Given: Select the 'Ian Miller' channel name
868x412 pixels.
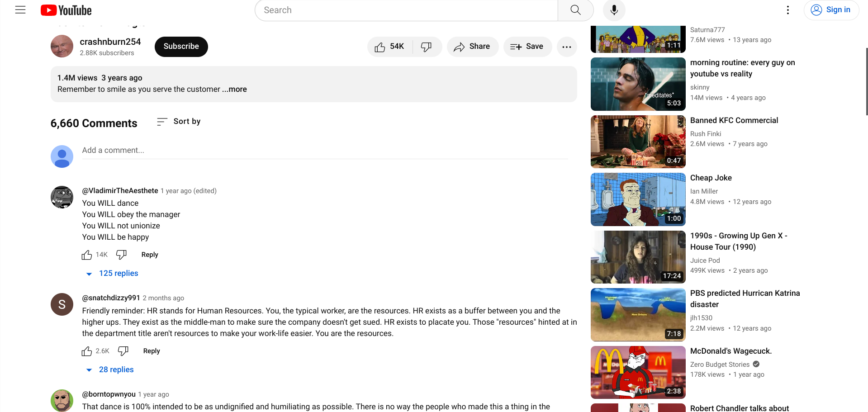Looking at the screenshot, I should [704, 191].
